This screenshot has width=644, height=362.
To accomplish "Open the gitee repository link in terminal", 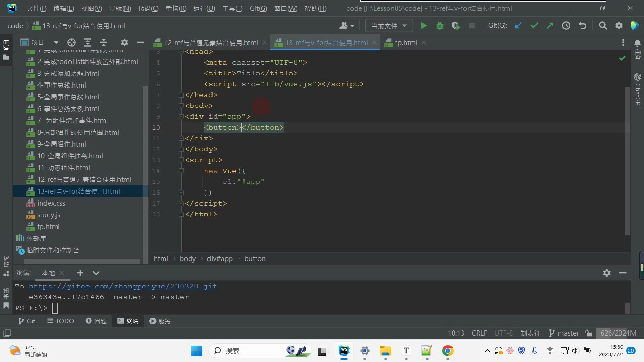I will [x=123, y=286].
